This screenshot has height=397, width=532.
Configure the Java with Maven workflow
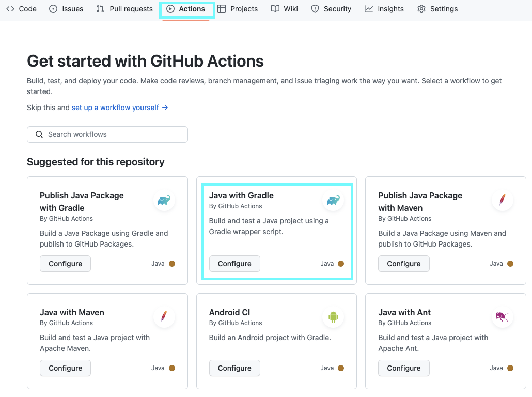coord(65,368)
